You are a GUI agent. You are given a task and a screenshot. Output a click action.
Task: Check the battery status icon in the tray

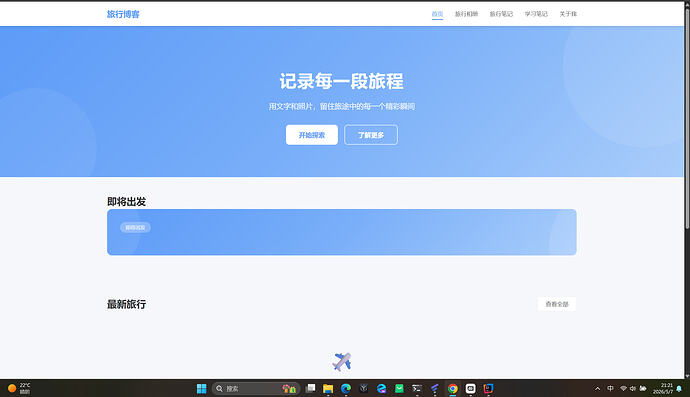tap(643, 388)
